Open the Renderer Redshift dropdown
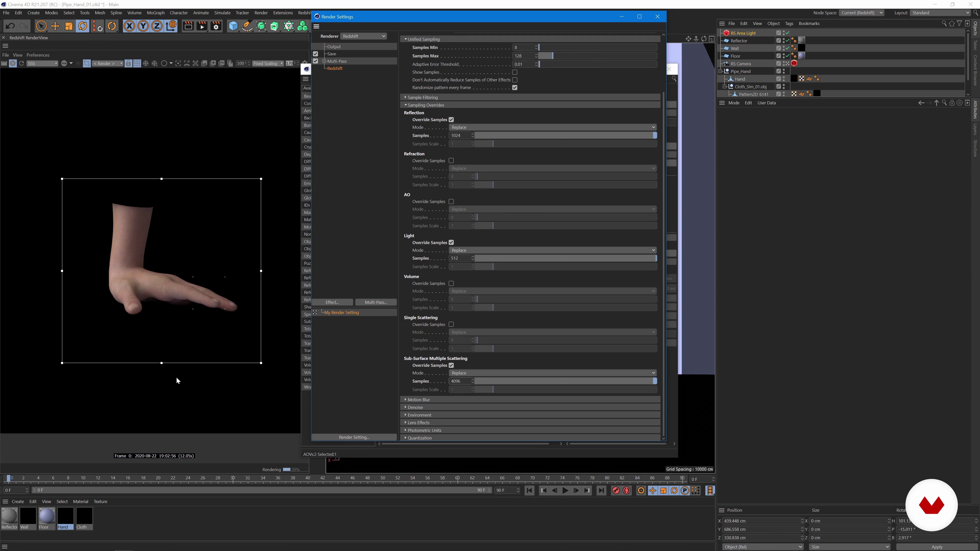 tap(364, 36)
